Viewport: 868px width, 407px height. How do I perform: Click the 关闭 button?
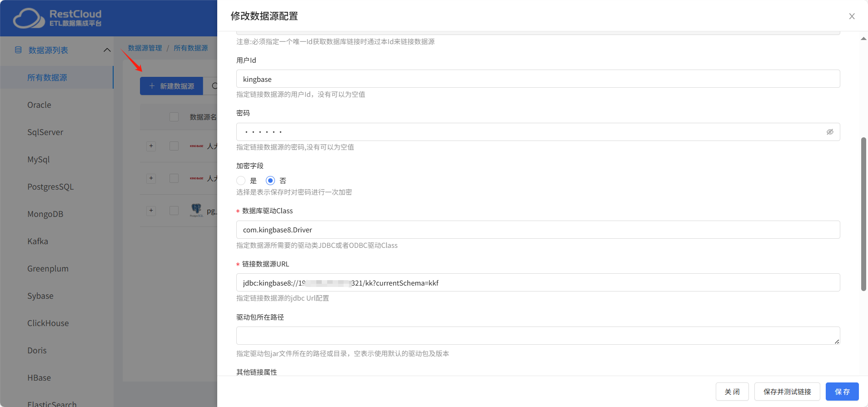[x=732, y=392]
